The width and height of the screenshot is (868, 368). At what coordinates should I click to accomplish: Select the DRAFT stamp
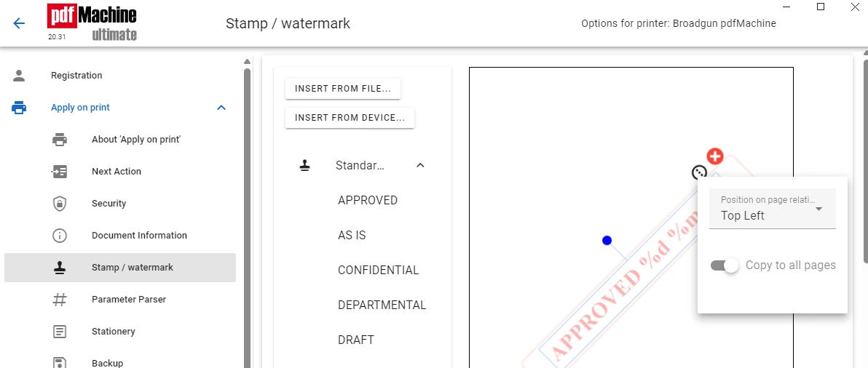click(356, 340)
